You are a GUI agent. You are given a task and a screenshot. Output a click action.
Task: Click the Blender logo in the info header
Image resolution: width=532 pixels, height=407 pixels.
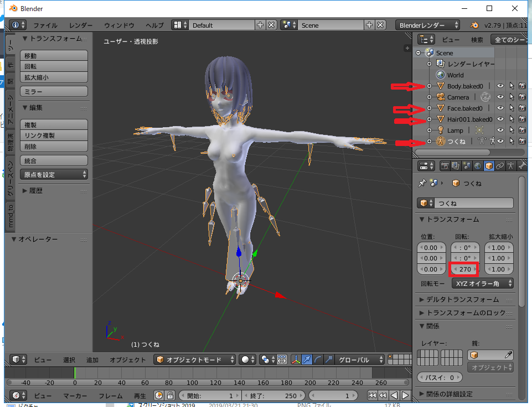pos(474,25)
